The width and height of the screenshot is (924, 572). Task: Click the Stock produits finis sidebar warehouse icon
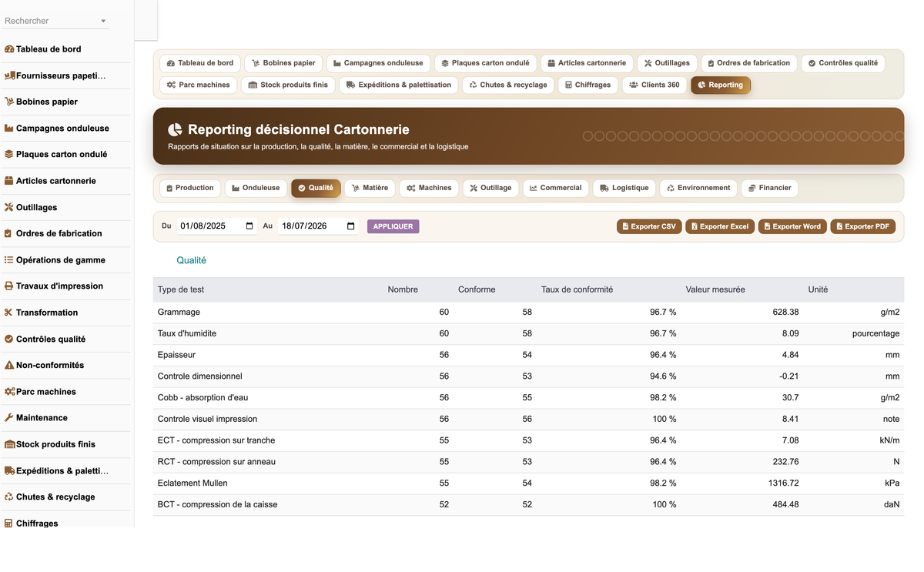10,444
